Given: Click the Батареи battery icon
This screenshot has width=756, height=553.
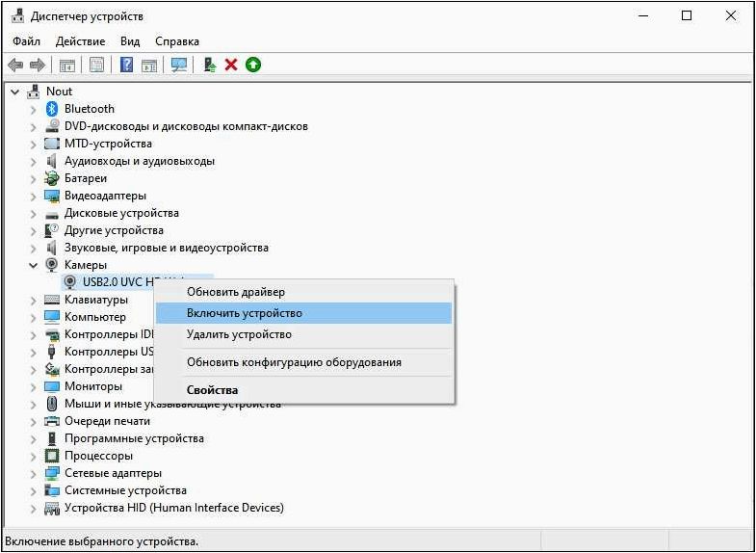Looking at the screenshot, I should pyautogui.click(x=52, y=178).
